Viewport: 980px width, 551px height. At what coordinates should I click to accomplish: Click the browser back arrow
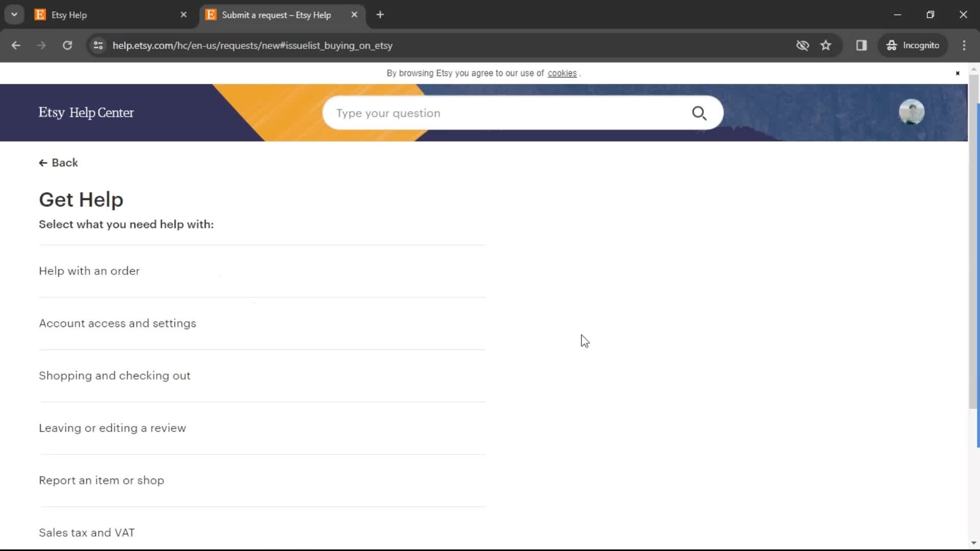click(x=16, y=45)
